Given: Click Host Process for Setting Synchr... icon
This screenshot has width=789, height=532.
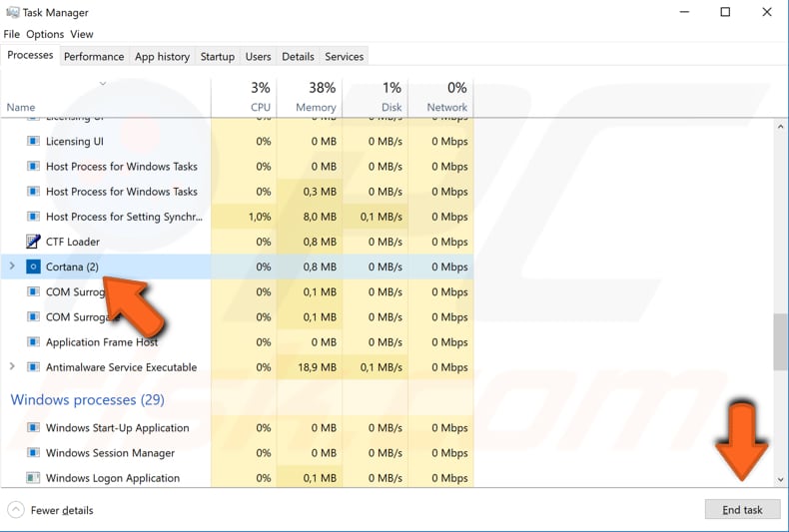Looking at the screenshot, I should point(33,217).
